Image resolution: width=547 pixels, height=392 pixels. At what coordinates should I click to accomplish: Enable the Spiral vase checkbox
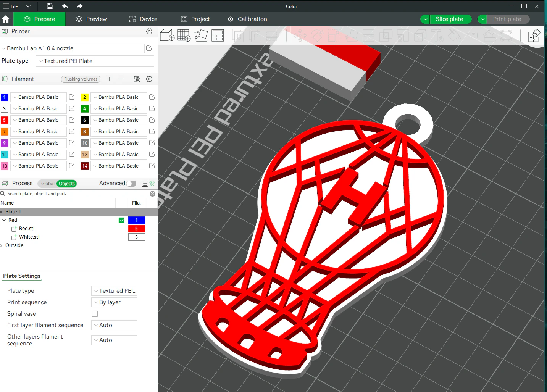[x=95, y=314]
